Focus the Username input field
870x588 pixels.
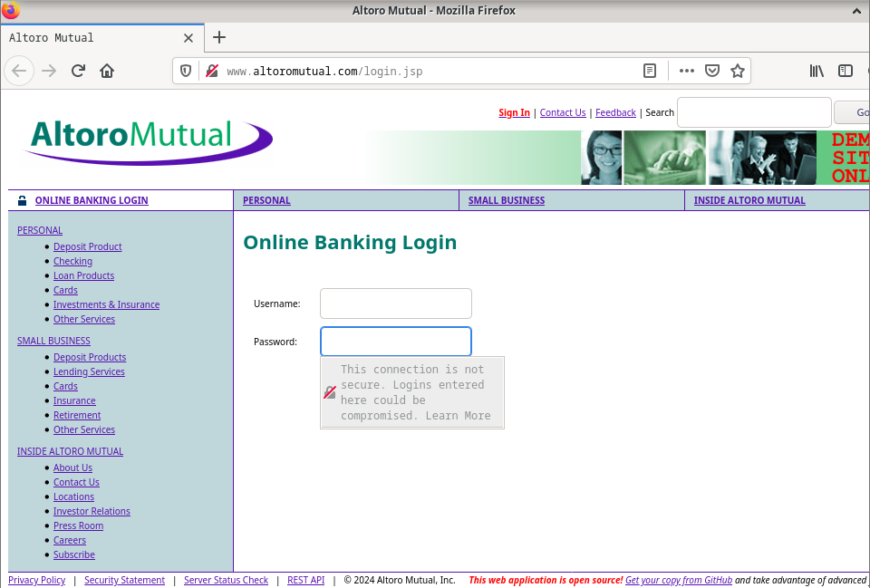click(396, 304)
